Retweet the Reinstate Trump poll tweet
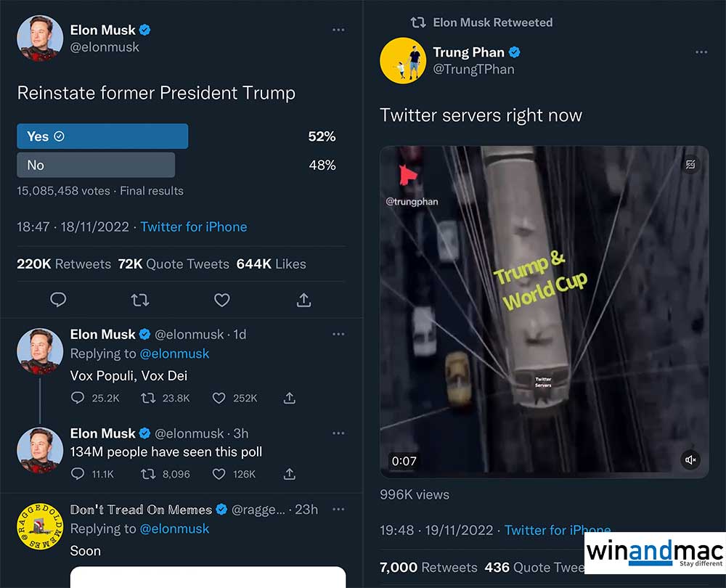The height and width of the screenshot is (588, 726). pos(140,300)
